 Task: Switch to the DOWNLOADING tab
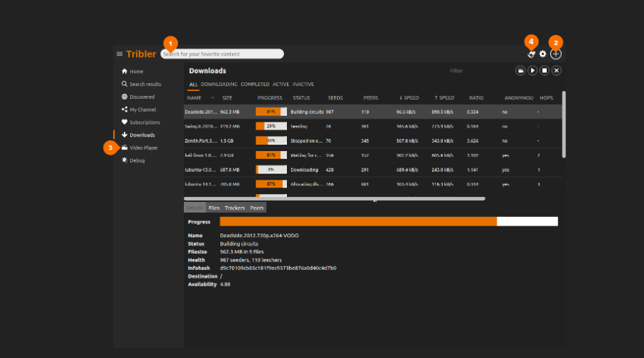[x=219, y=84]
